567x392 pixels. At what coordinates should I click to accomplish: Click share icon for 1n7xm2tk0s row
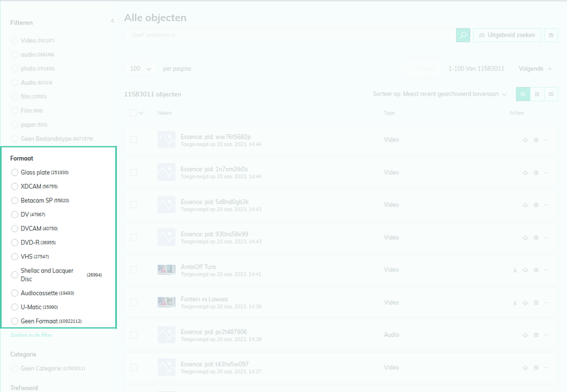click(536, 172)
